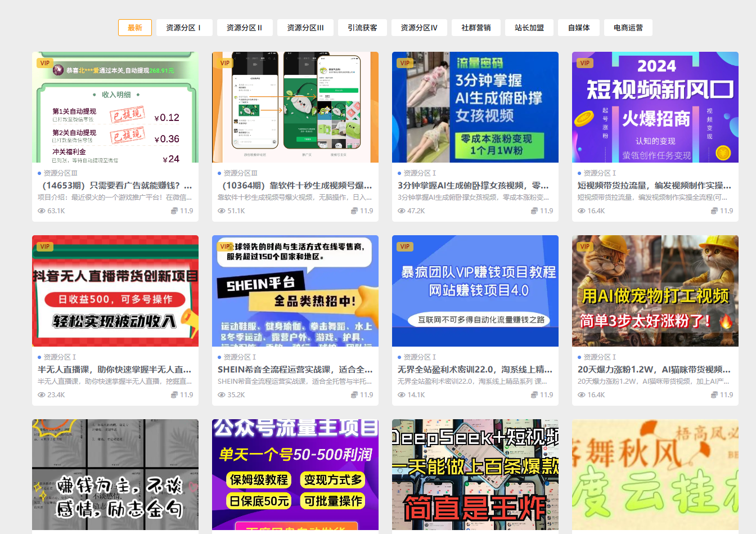Click the eye views icon on 20天爆力涨粉 card
756x534 pixels.
[582, 395]
